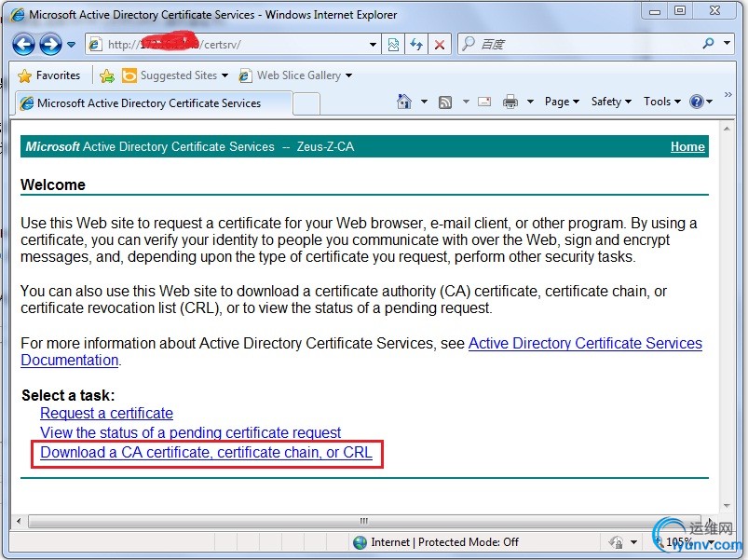Click the vertical scrollbar up arrow
This screenshot has width=748, height=560.
point(727,129)
